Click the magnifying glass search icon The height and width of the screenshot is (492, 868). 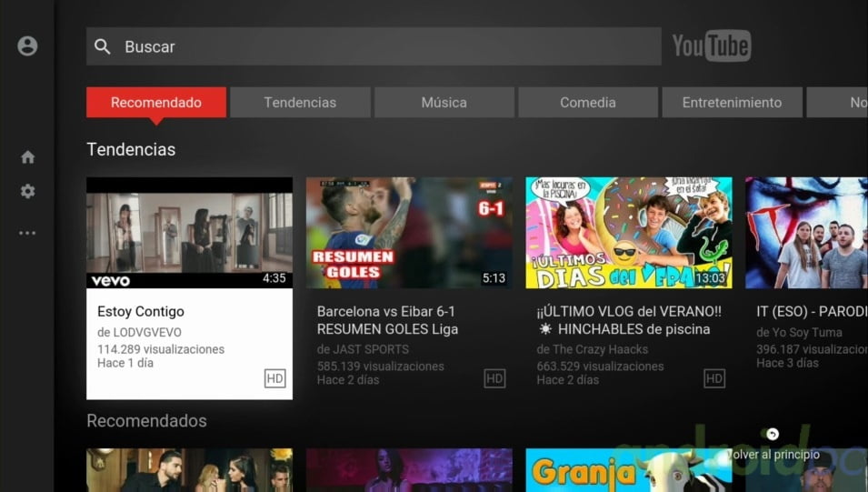[103, 46]
